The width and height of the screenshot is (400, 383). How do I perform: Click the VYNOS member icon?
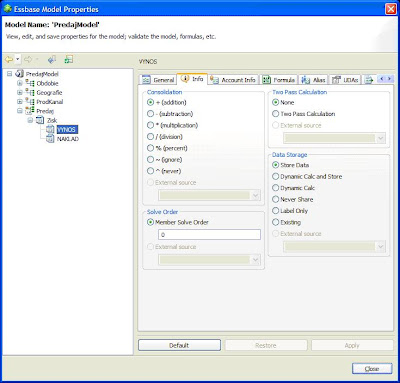click(50, 129)
